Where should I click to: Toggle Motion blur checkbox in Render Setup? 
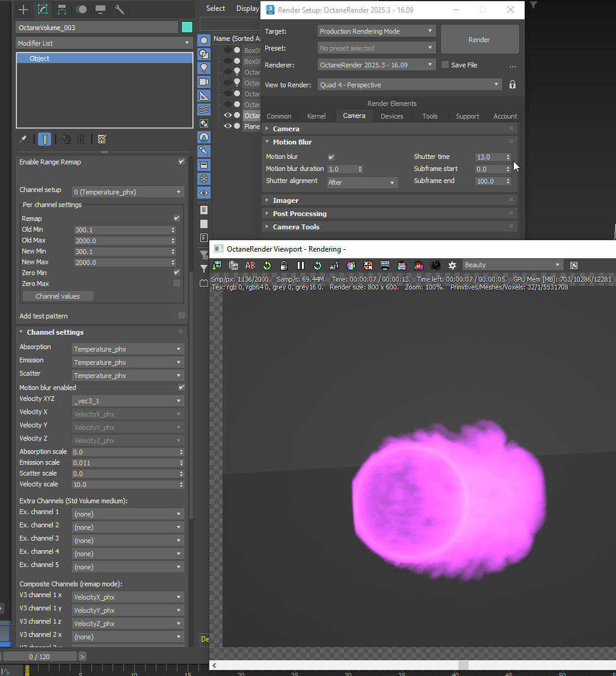(331, 157)
